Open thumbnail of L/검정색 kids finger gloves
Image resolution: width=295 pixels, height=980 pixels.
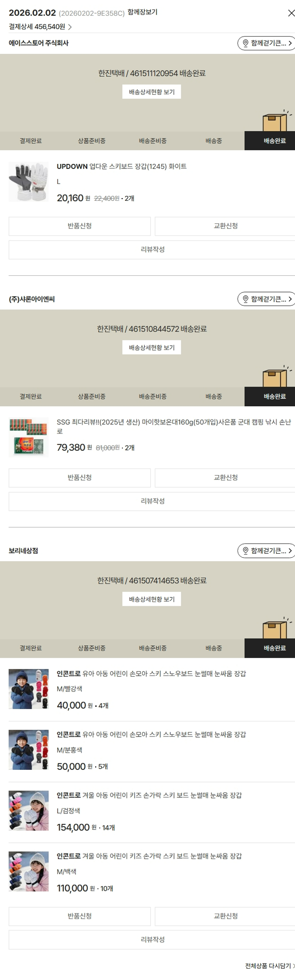[x=29, y=811]
